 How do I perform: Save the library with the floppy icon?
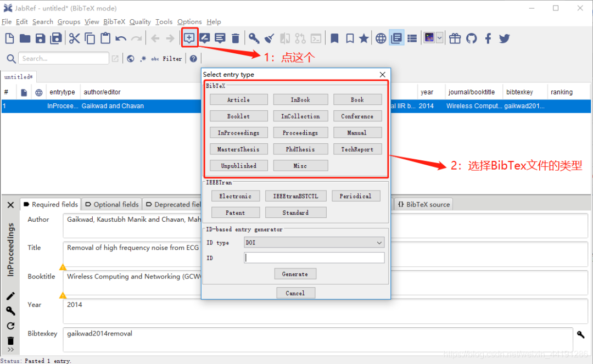pyautogui.click(x=40, y=38)
